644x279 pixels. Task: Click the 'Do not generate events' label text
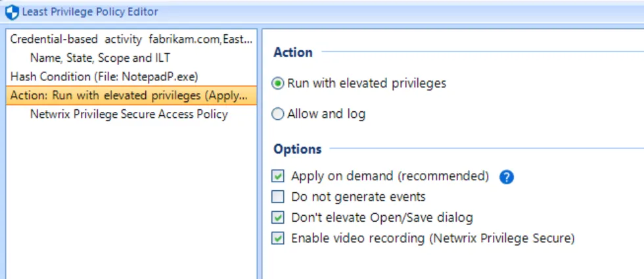[x=358, y=197]
